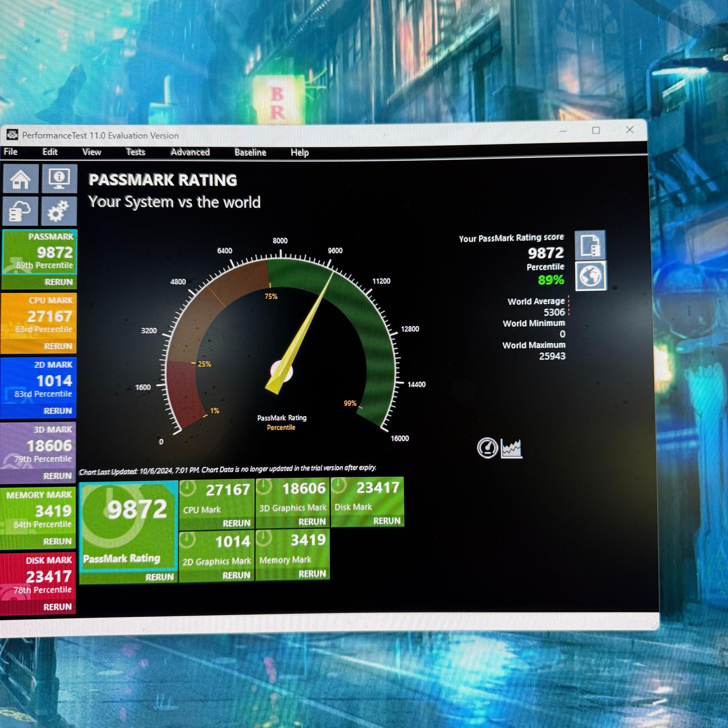Open the Help menu
The image size is (728, 728).
click(x=300, y=152)
